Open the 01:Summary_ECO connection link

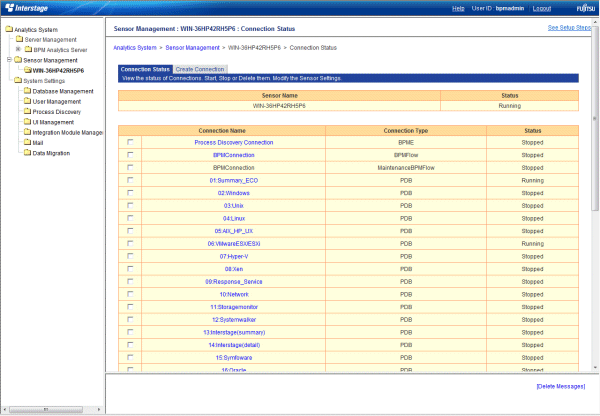click(234, 180)
